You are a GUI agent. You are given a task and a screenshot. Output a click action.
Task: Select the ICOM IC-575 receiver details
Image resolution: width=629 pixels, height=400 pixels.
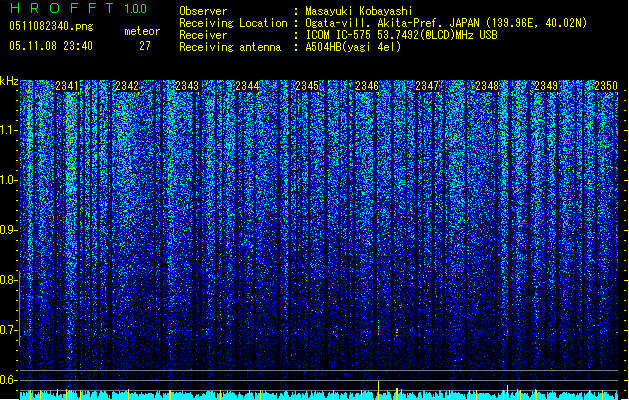(402, 35)
